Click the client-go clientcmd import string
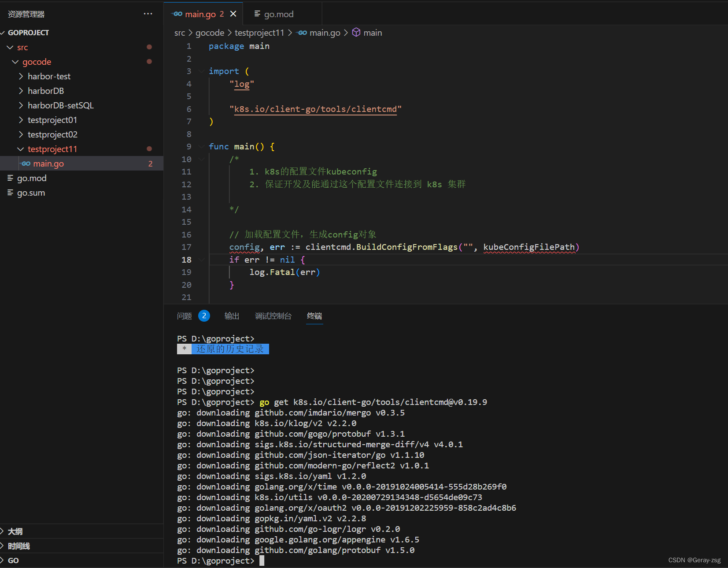Viewport: 728px width, 568px height. click(315, 109)
